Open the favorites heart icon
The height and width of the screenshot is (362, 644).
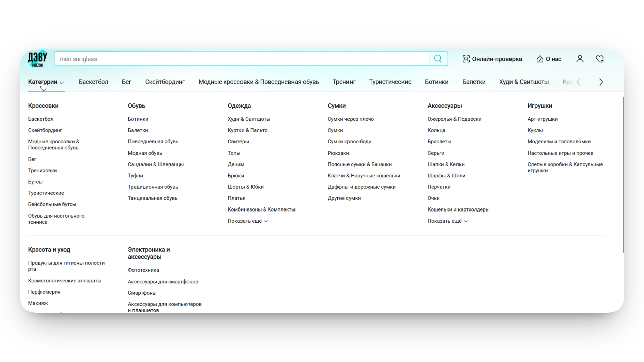(x=600, y=59)
